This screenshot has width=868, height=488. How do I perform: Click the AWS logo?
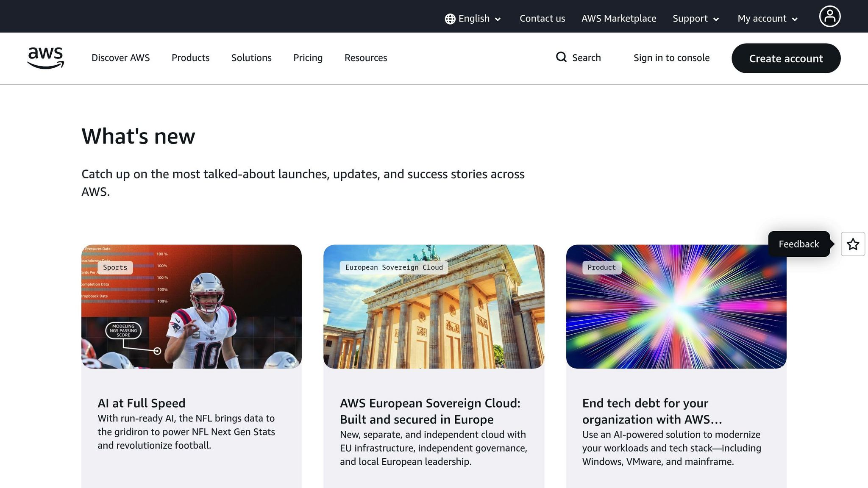coord(45,58)
